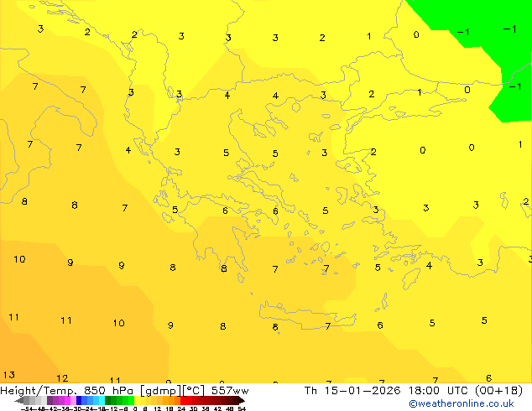Pick the cyan legend swatch above -18
The height and width of the screenshot is (411, 532).
tap(102, 400)
